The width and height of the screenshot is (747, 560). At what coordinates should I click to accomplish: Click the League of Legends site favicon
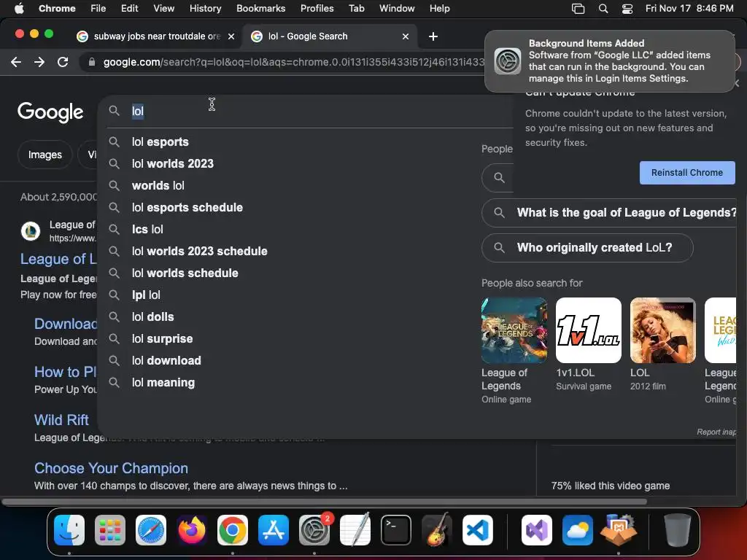click(31, 231)
